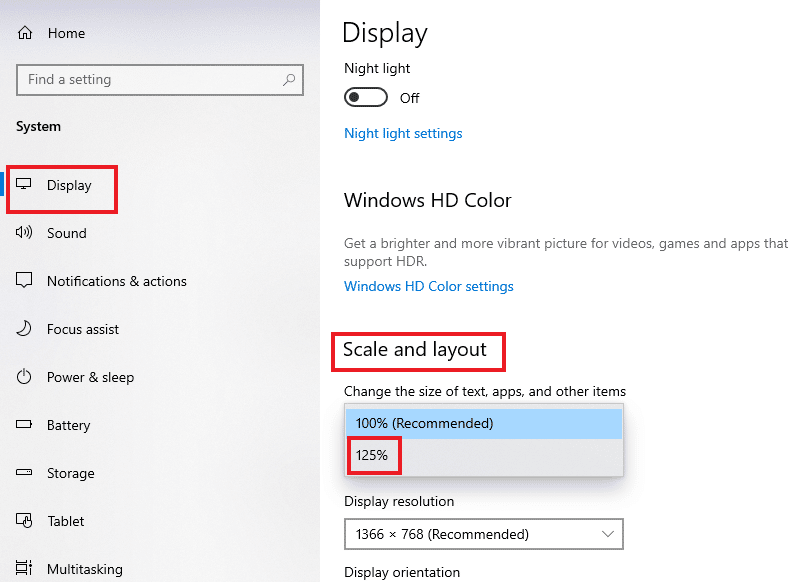Viewport: 794px width, 582px height.
Task: Click the Focus assist moon icon
Action: click(26, 329)
